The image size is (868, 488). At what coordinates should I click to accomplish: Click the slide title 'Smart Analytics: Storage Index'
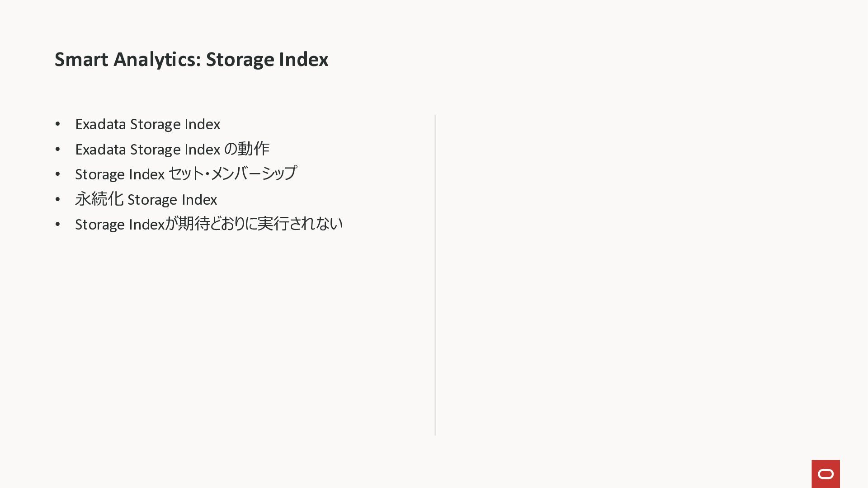coord(191,59)
